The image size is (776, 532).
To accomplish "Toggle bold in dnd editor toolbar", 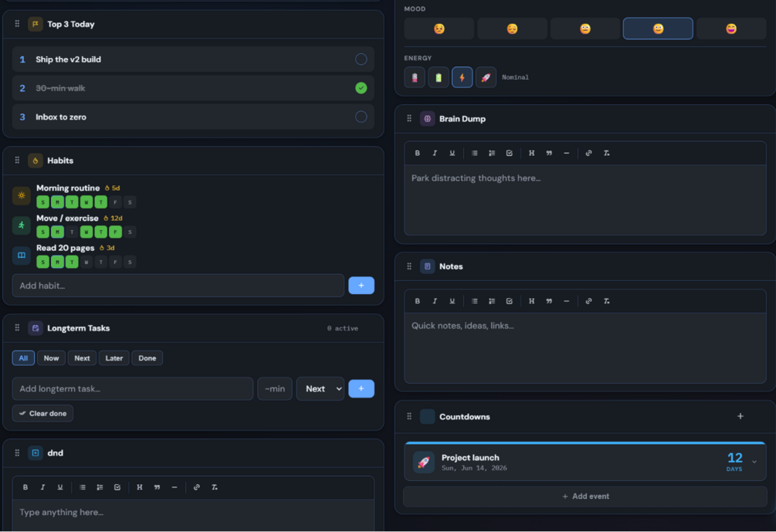I will point(25,487).
